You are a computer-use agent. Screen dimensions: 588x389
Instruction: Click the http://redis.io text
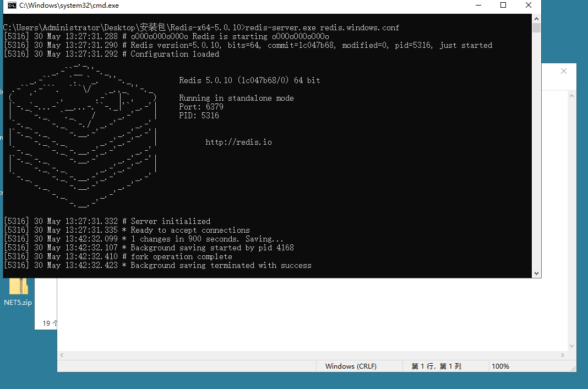pyautogui.click(x=238, y=142)
